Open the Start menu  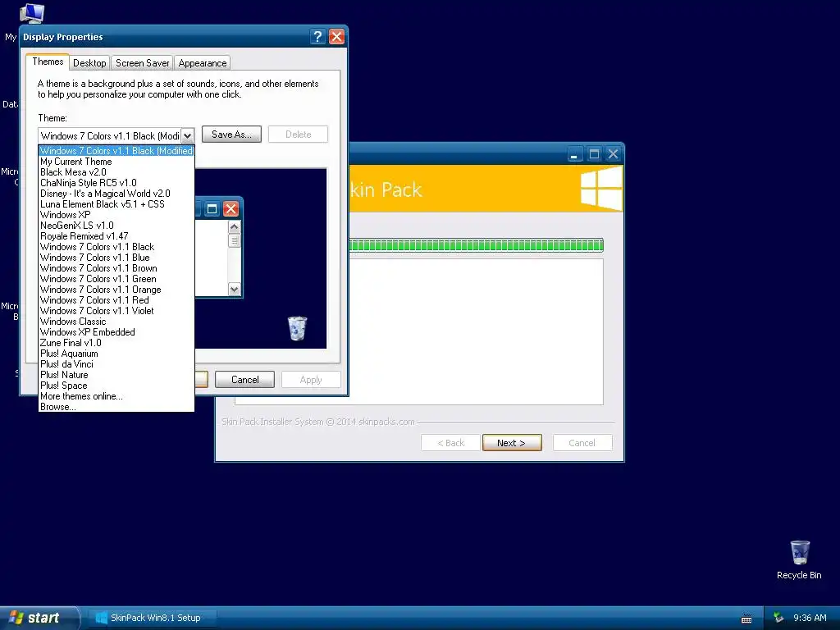pos(39,618)
